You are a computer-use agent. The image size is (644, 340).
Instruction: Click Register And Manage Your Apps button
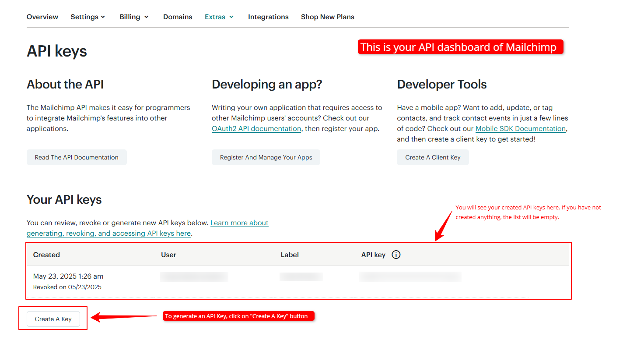click(x=266, y=157)
